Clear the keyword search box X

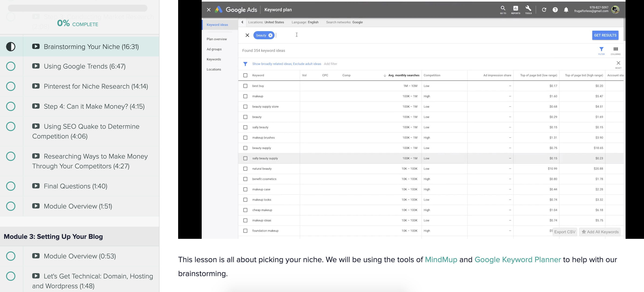(x=247, y=35)
